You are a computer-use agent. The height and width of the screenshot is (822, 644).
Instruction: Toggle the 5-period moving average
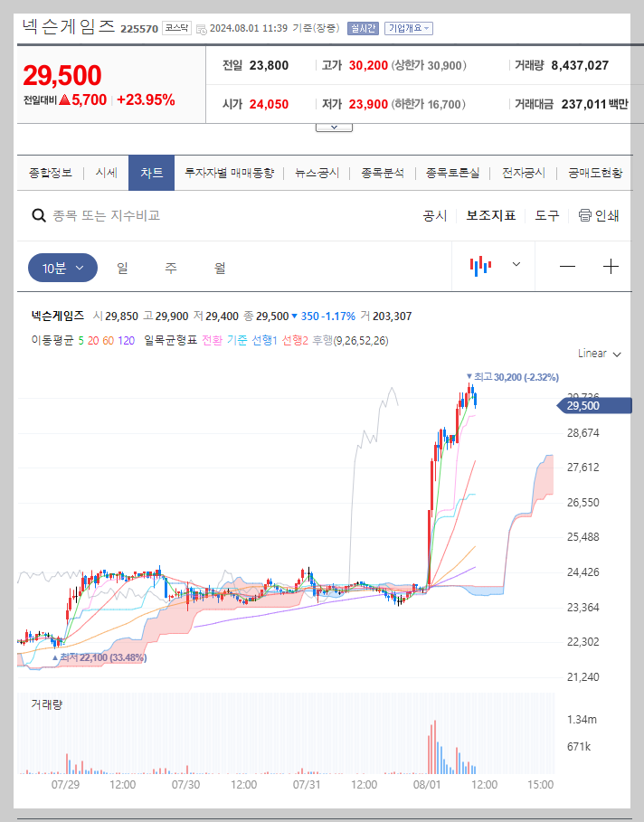coord(81,342)
